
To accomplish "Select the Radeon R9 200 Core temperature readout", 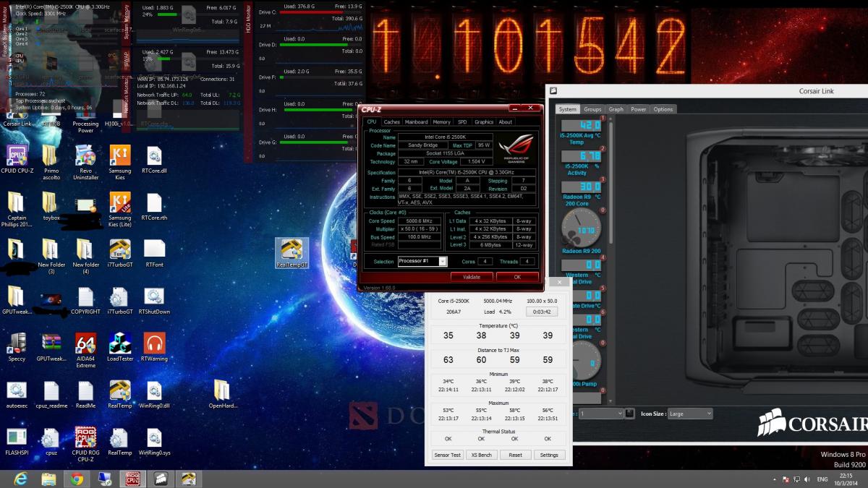I will (x=582, y=192).
